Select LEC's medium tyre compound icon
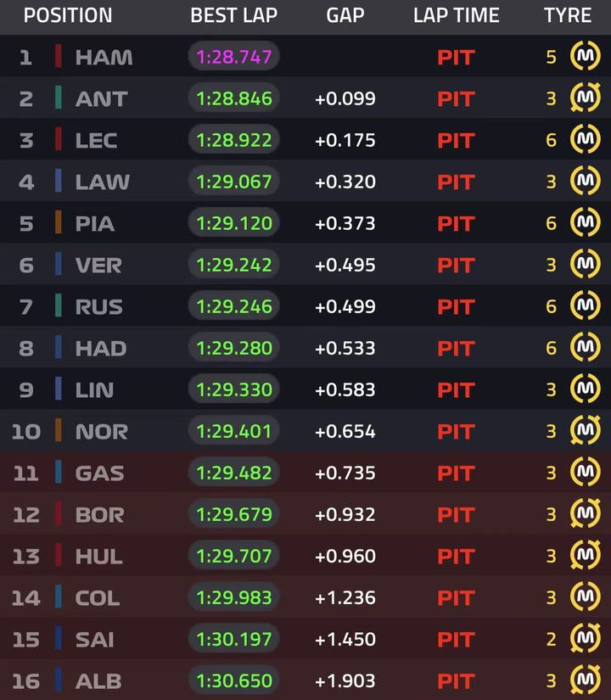 click(585, 139)
